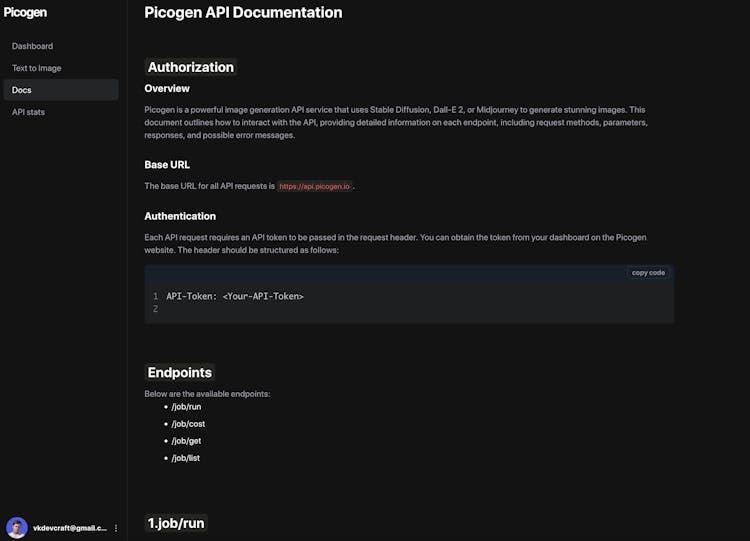
Task: Click the Authentication subheading
Action: click(x=180, y=216)
